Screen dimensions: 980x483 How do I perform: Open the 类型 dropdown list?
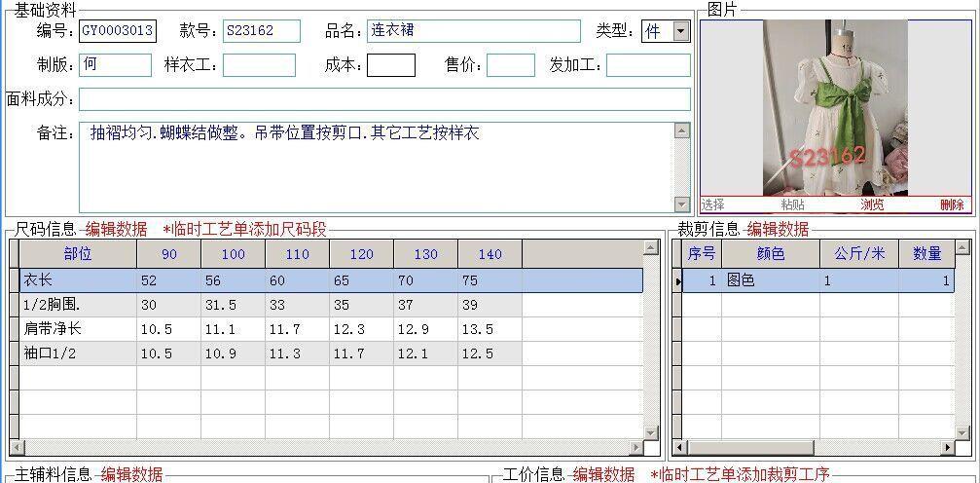[x=680, y=31]
